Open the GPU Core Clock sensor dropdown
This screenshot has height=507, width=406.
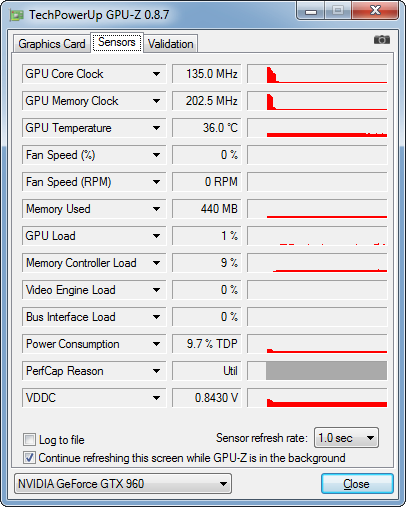click(156, 74)
